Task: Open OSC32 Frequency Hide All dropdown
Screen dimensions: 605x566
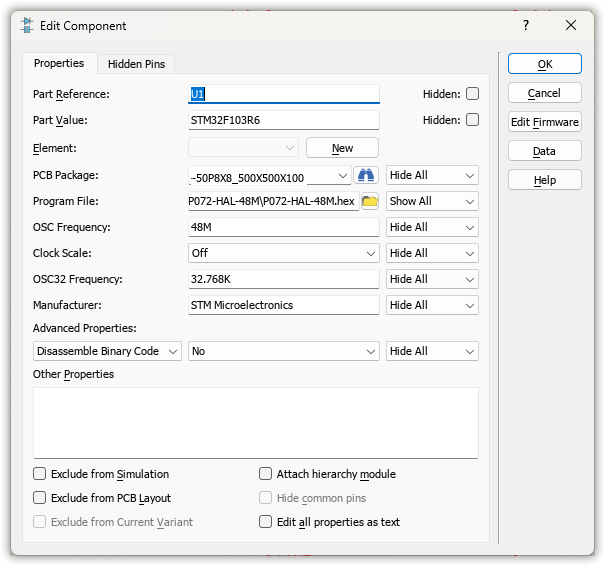Action: (432, 279)
